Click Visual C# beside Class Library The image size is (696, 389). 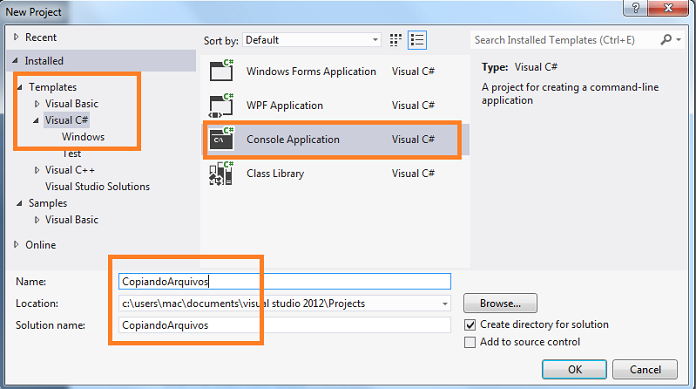413,173
